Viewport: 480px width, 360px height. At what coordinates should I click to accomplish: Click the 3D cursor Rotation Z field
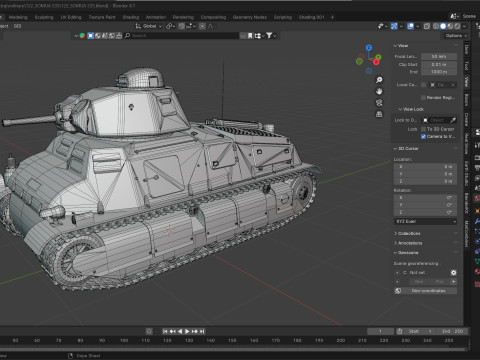[425, 212]
